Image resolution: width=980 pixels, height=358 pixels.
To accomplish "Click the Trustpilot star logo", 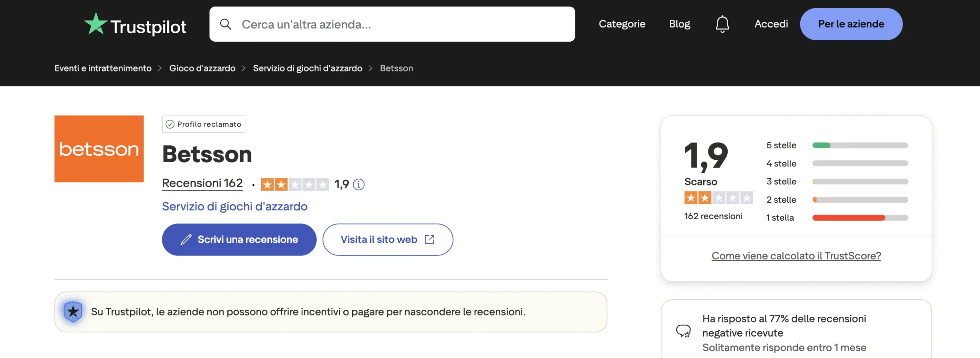I will pyautogui.click(x=96, y=24).
